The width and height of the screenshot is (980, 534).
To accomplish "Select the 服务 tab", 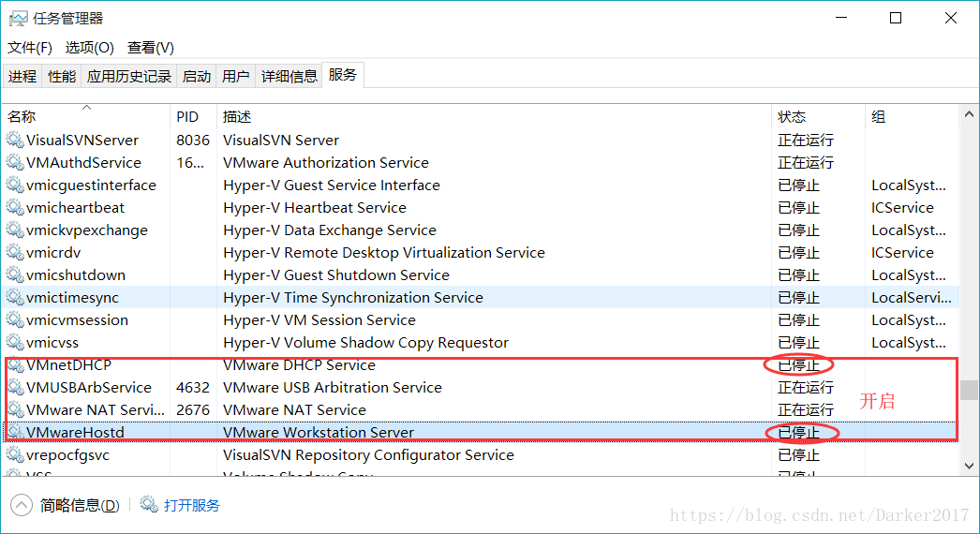I will pos(343,75).
